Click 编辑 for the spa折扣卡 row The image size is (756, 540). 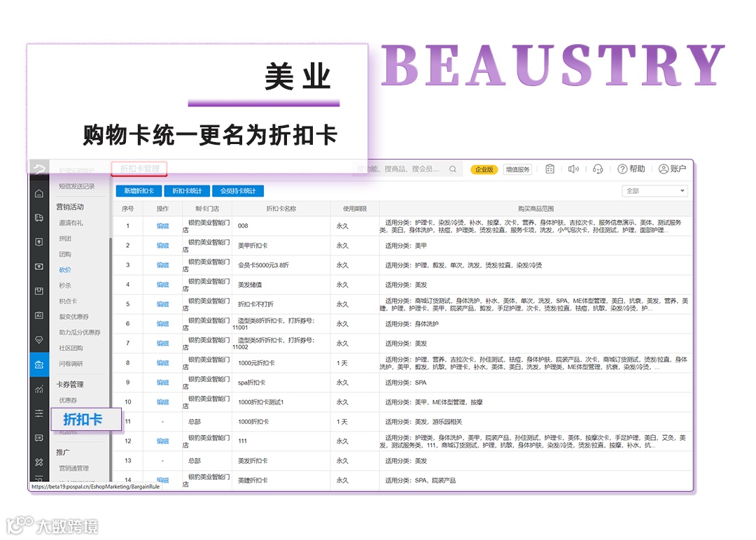click(x=162, y=383)
